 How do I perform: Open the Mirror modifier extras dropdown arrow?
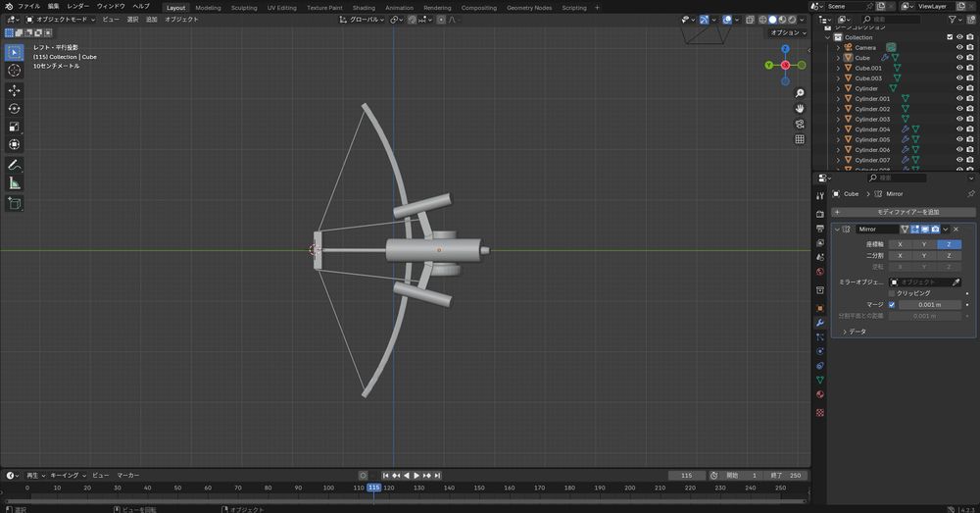pyautogui.click(x=945, y=230)
